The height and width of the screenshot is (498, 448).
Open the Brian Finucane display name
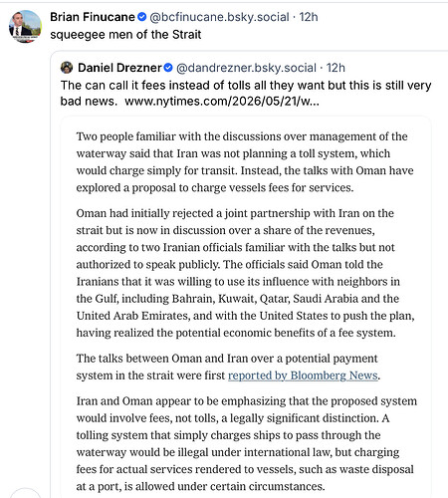tap(93, 17)
